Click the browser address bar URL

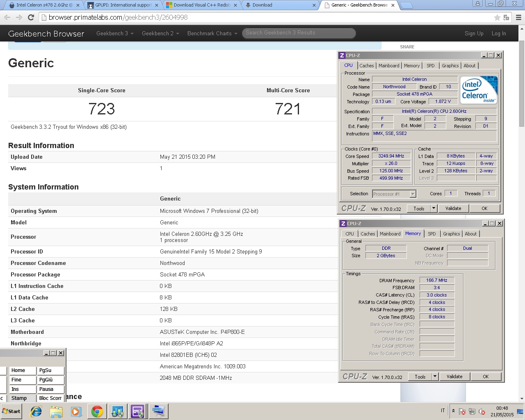[118, 17]
